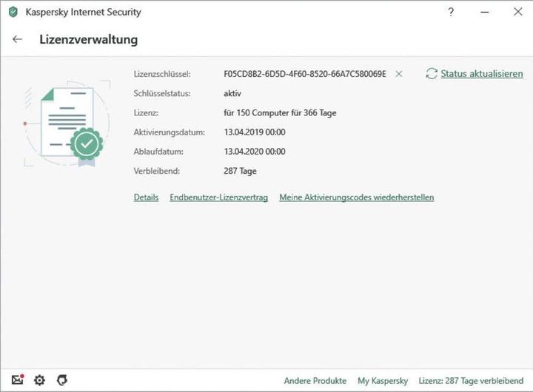Minimize the Kaspersky window
This screenshot has width=533, height=392.
point(485,13)
